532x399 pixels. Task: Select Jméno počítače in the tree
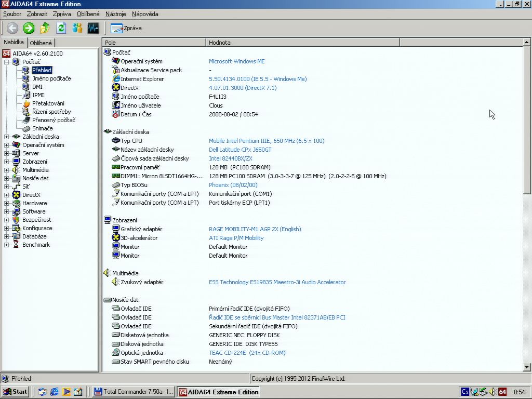(x=51, y=78)
